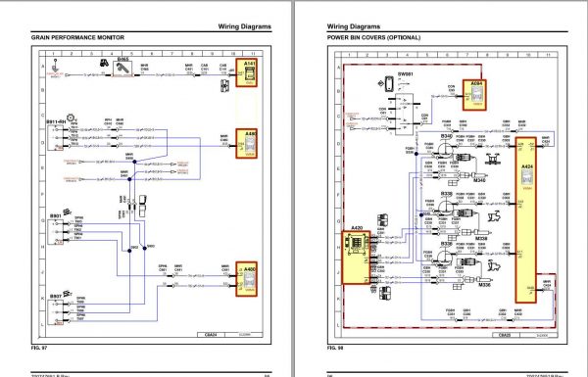Click the M340 label text

(x=479, y=180)
